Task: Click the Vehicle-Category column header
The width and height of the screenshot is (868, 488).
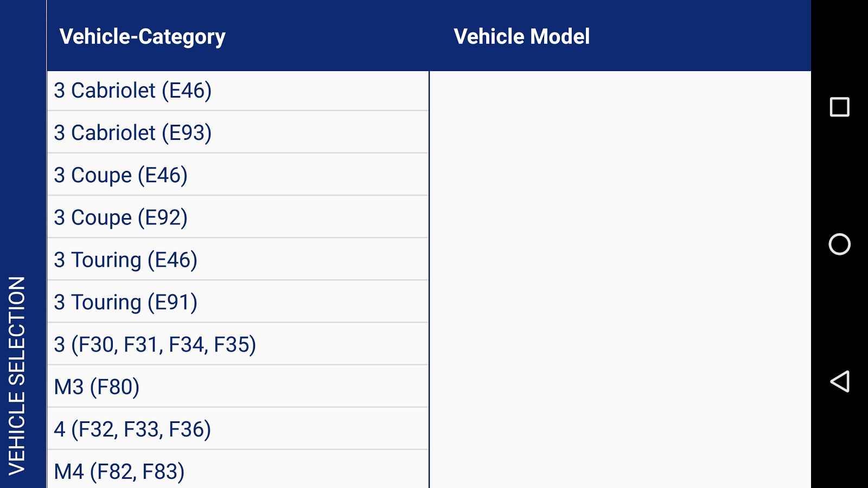Action: tap(142, 37)
